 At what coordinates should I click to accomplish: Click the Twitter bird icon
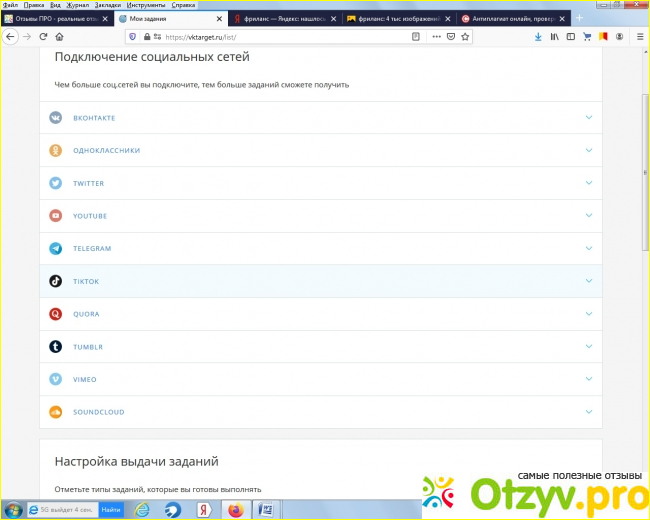[56, 183]
